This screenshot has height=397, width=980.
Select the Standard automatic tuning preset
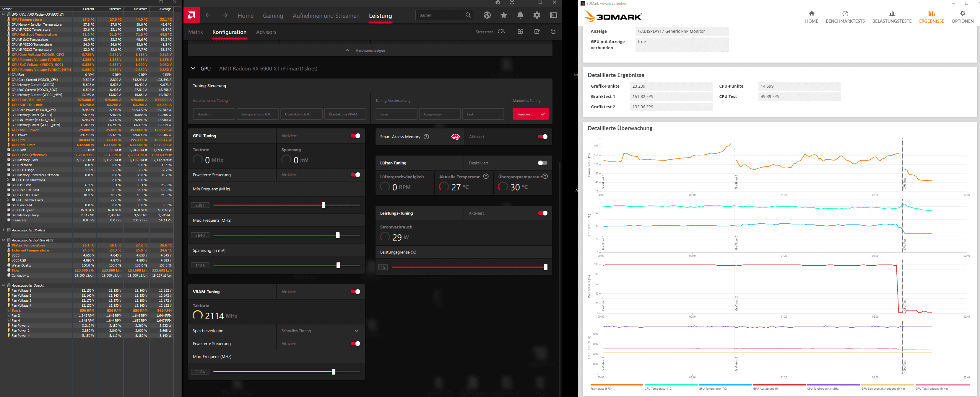tap(214, 114)
